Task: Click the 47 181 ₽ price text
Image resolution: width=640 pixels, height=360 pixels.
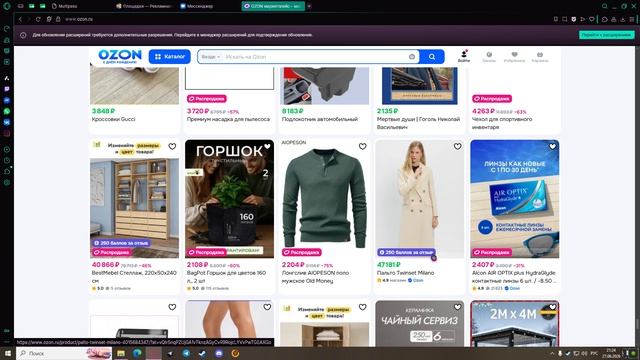Action: (389, 264)
